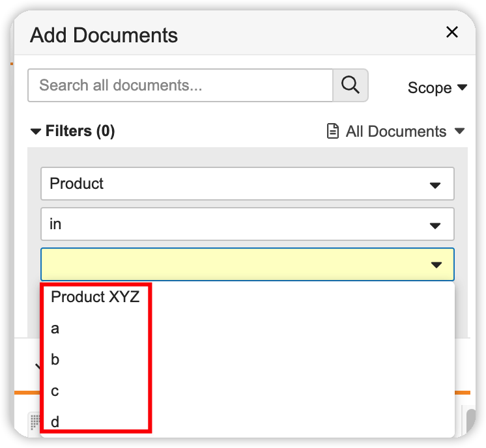Open the All Documents type dropdown
486x448 pixels.
pos(396,132)
